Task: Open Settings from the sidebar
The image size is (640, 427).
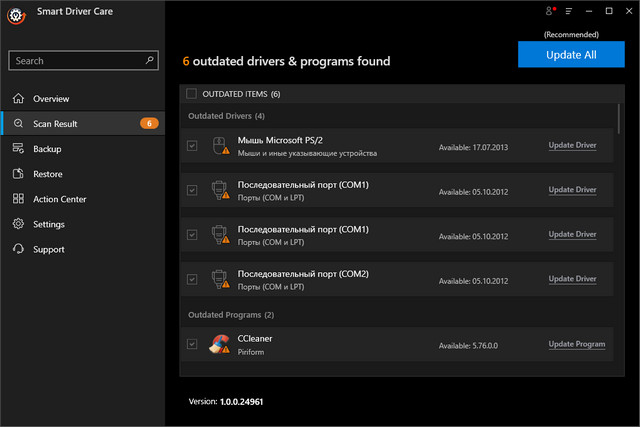Action: point(49,224)
